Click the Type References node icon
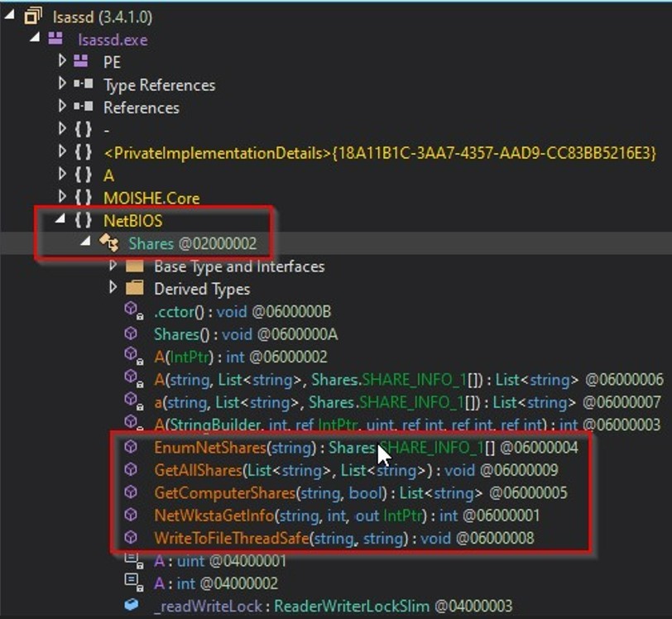This screenshot has width=672, height=619. pyautogui.click(x=82, y=84)
